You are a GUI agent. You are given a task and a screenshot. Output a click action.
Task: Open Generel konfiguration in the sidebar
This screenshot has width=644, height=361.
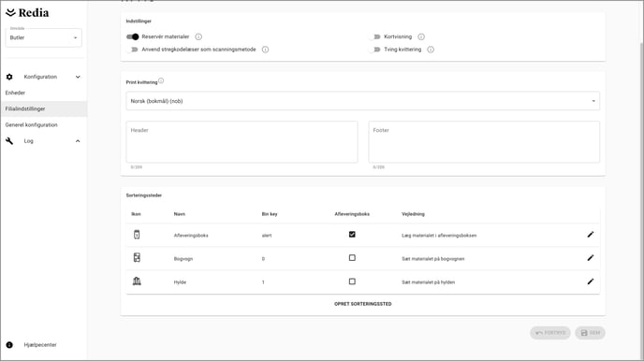click(31, 124)
